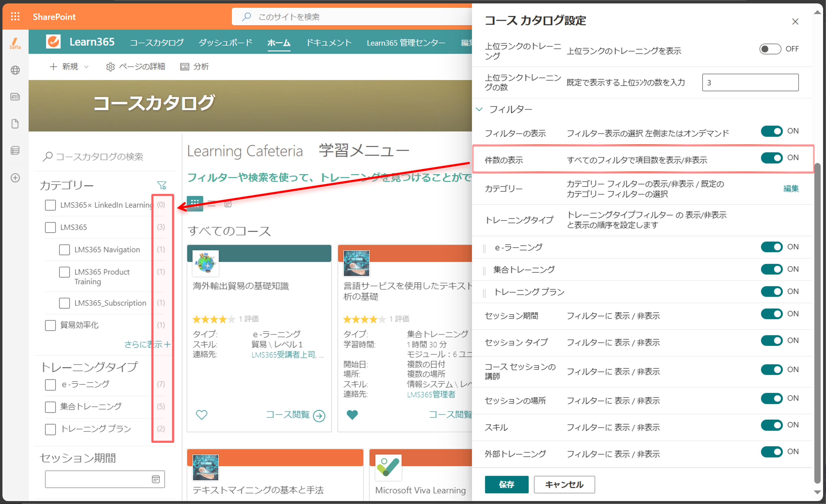
Task: Click the search magnifier in site search
Action: [246, 17]
